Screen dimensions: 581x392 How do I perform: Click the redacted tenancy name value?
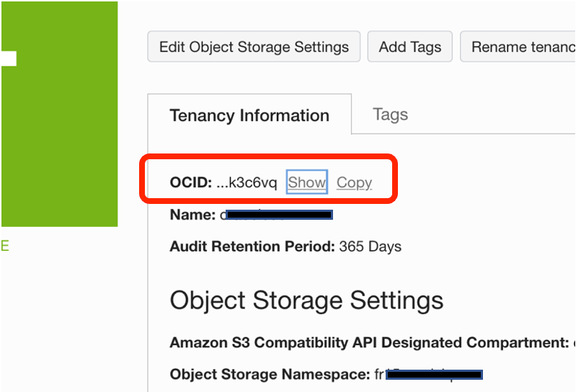[x=276, y=215]
